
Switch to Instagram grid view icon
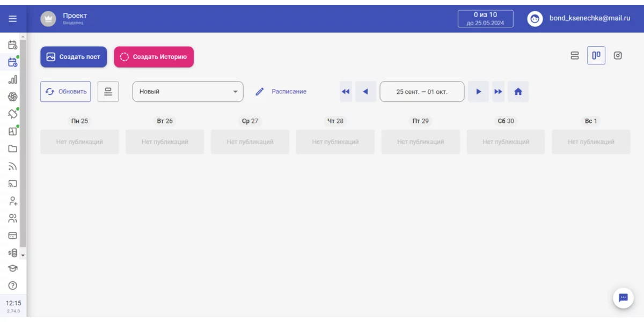tap(618, 56)
